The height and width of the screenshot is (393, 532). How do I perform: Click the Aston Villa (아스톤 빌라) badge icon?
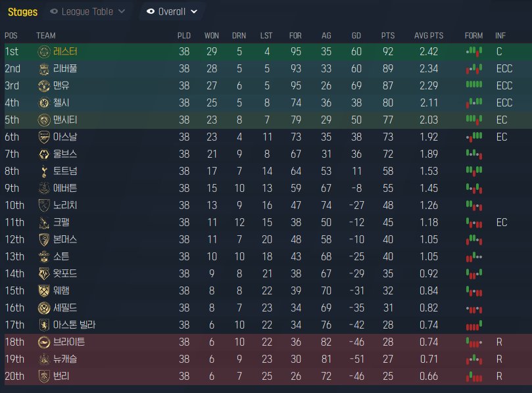[44, 325]
